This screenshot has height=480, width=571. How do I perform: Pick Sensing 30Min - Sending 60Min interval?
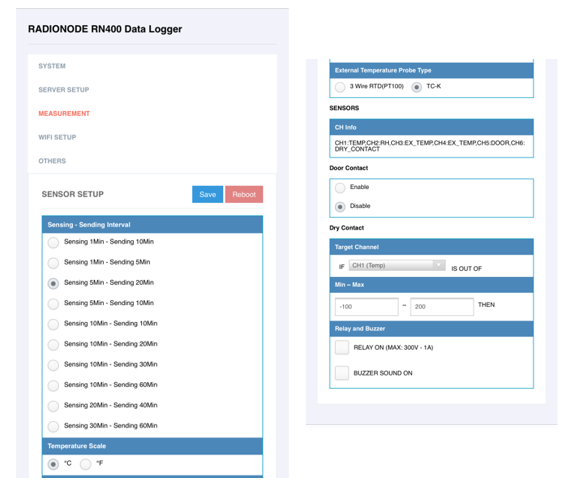pos(53,426)
